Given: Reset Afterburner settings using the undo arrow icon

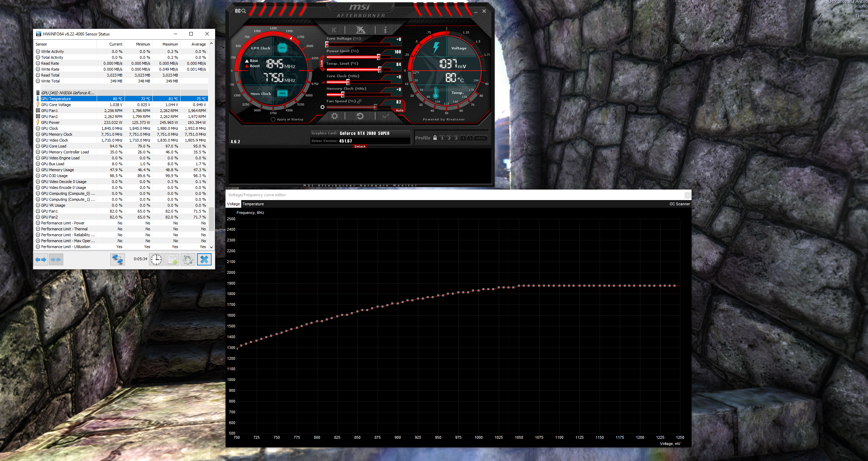Looking at the screenshot, I should tap(361, 116).
